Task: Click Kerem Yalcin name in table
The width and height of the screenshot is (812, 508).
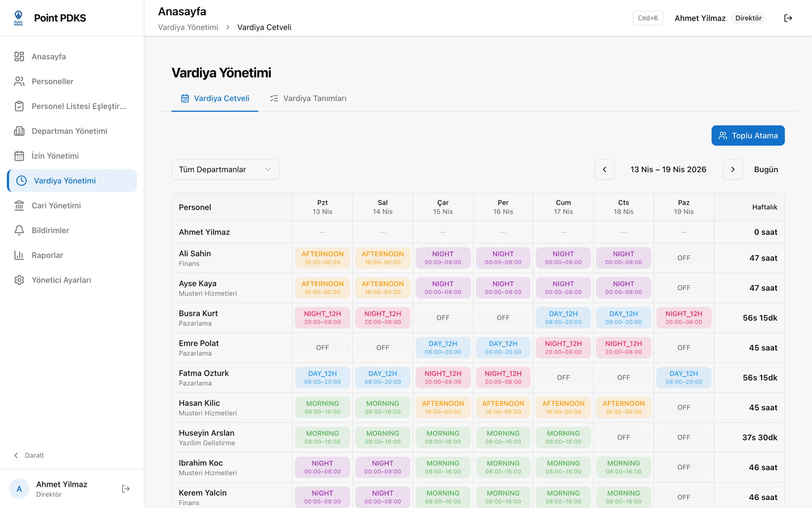Action: (203, 493)
